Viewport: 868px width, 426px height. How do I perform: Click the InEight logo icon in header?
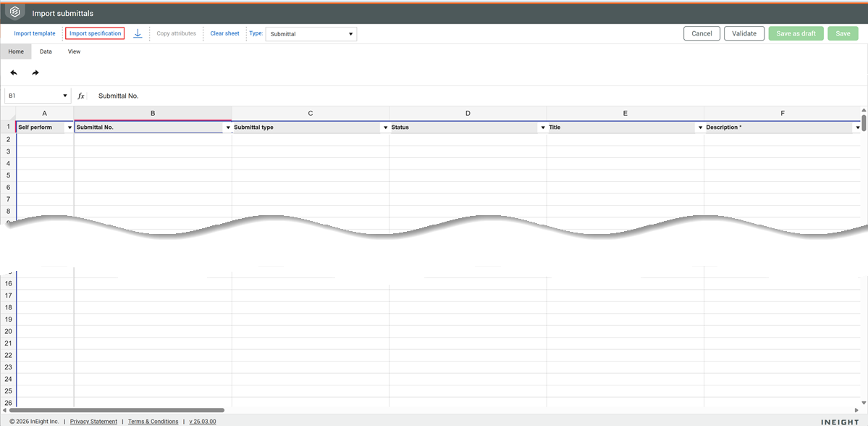tap(15, 12)
